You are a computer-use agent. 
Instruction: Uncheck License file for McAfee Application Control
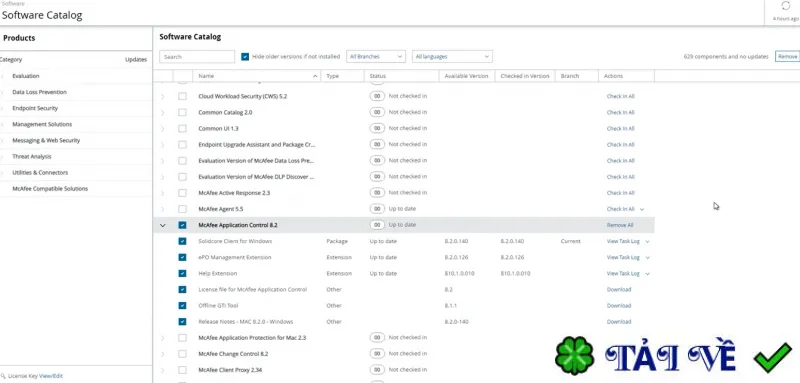182,289
